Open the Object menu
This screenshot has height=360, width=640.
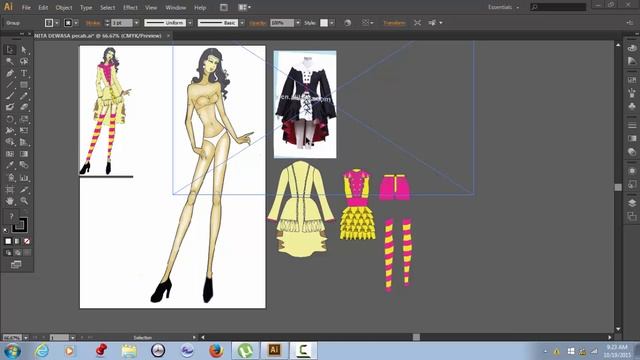tap(64, 8)
